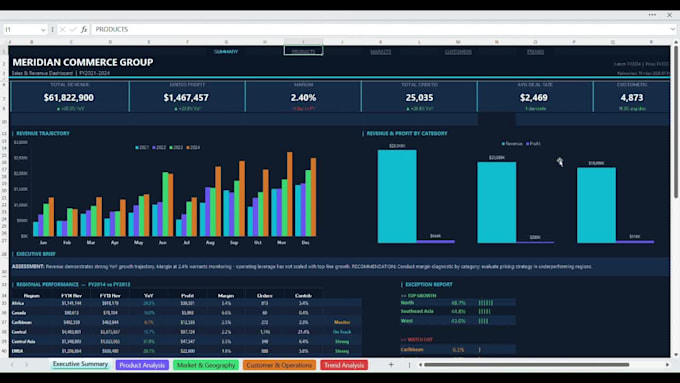The width and height of the screenshot is (680, 383).
Task: Click the horizontal scrollbar right arrow
Action: [x=667, y=365]
